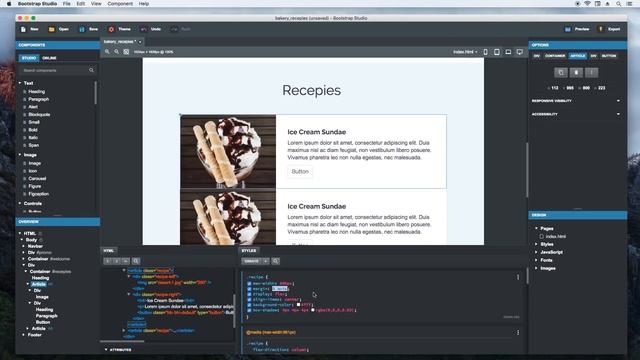Switch canvas to laptop device size
Screen dimensions: 640x360
[508, 52]
